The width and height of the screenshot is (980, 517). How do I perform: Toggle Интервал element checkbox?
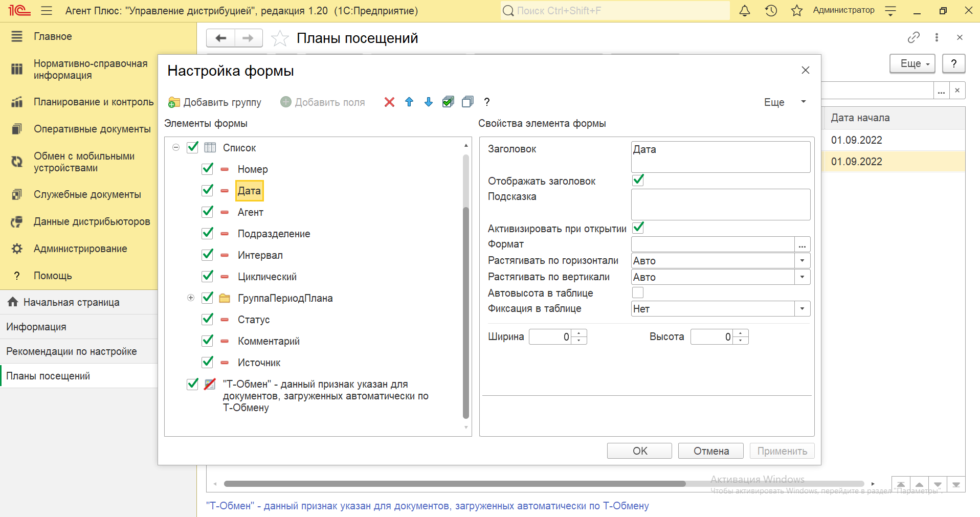pos(207,255)
